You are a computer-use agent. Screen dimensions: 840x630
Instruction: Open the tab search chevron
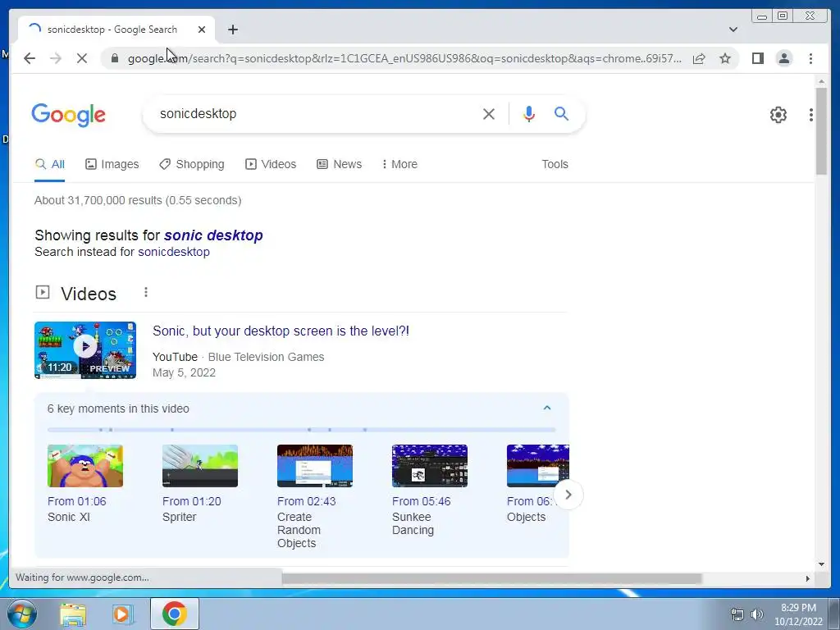(733, 30)
